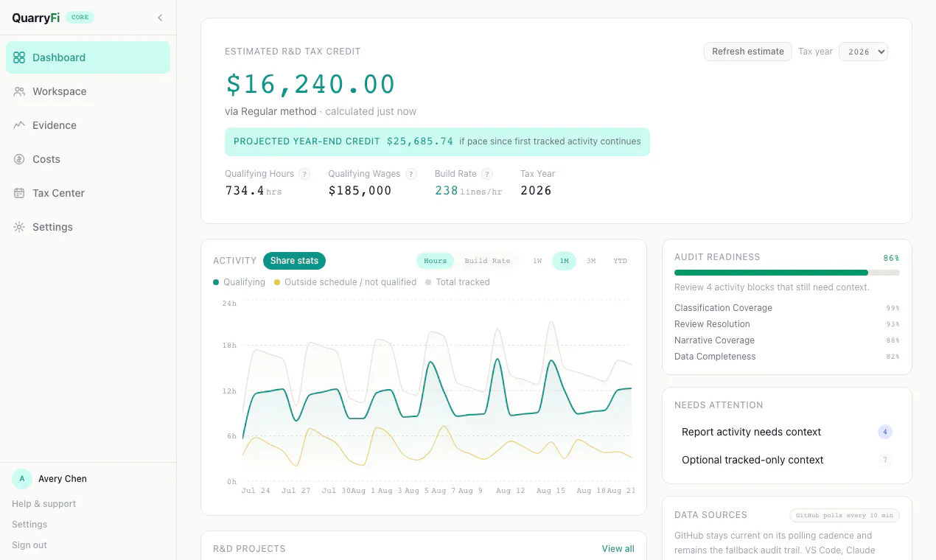936x560 pixels.
Task: Select the 1M time range
Action: coord(564,261)
